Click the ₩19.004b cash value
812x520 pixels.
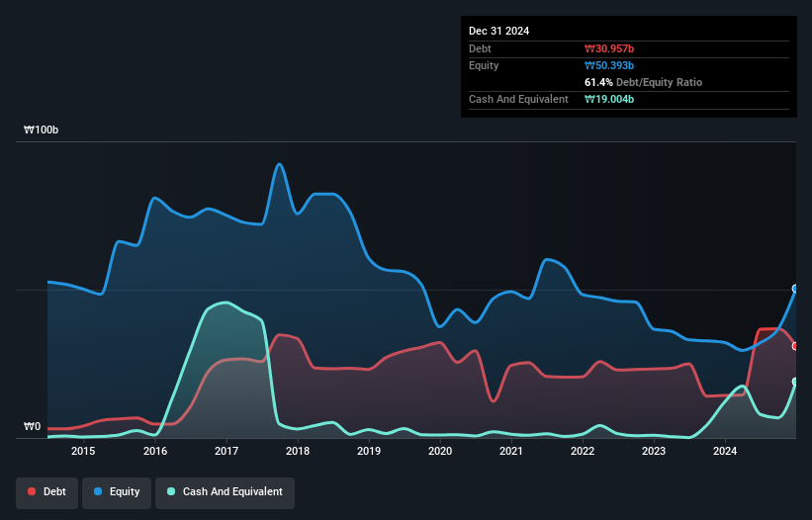coord(609,99)
